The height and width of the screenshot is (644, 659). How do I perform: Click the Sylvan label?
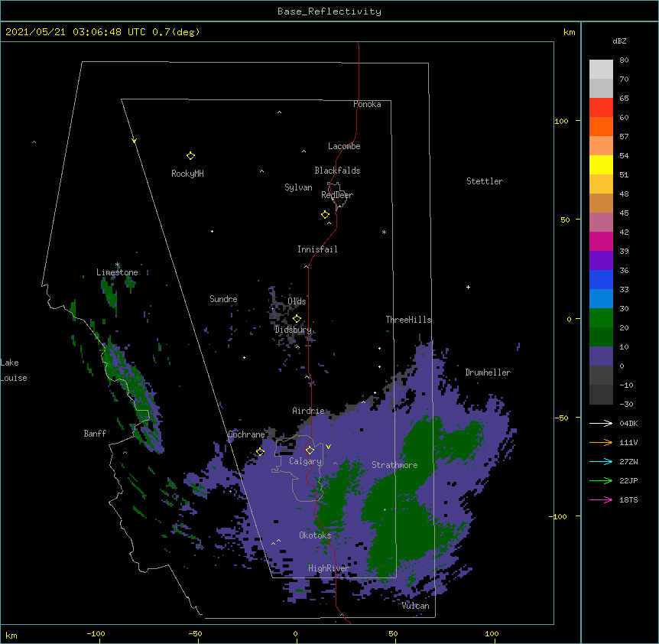point(298,187)
